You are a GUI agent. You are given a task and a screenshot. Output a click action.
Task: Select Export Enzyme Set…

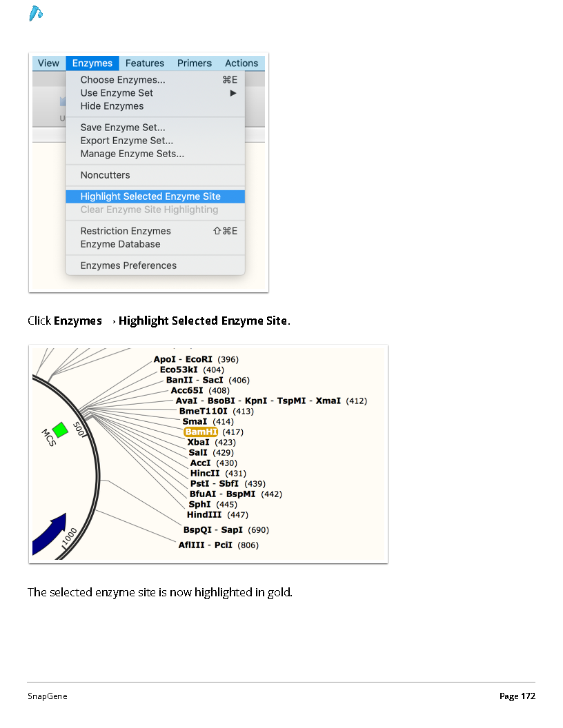click(x=155, y=140)
